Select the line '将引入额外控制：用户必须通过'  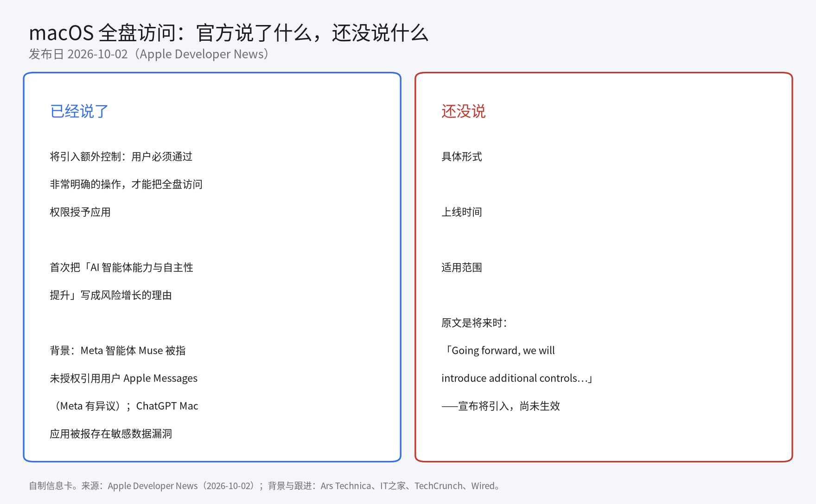[x=121, y=157]
